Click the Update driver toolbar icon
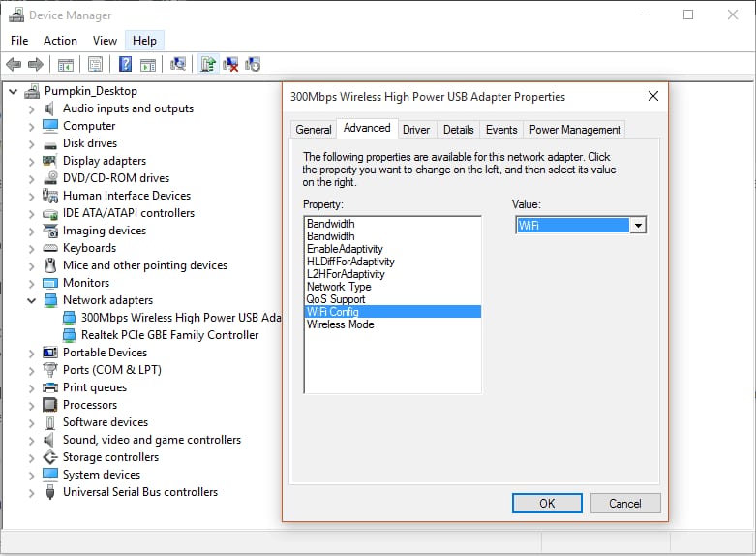Screen dimensions: 756x556 pyautogui.click(x=208, y=64)
